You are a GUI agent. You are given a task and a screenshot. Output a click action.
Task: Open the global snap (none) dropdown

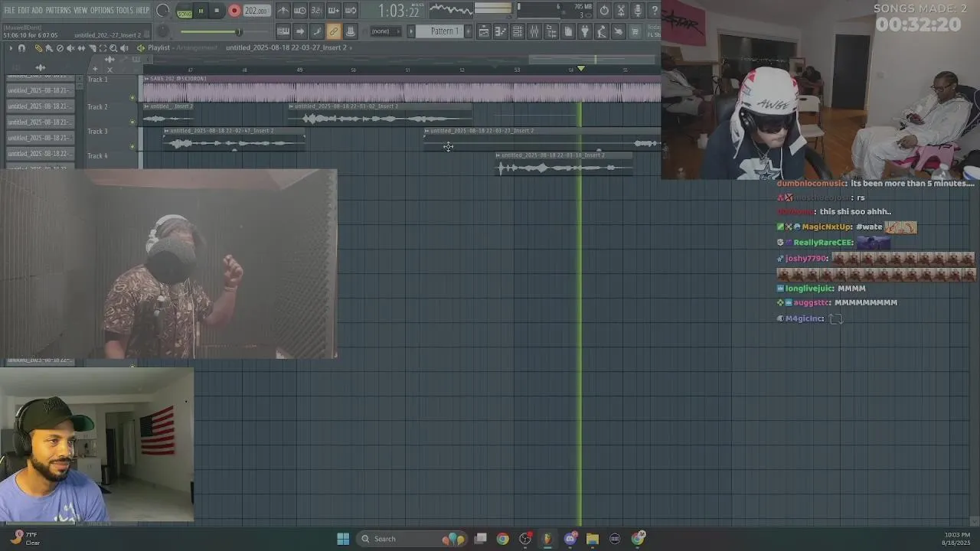point(386,31)
